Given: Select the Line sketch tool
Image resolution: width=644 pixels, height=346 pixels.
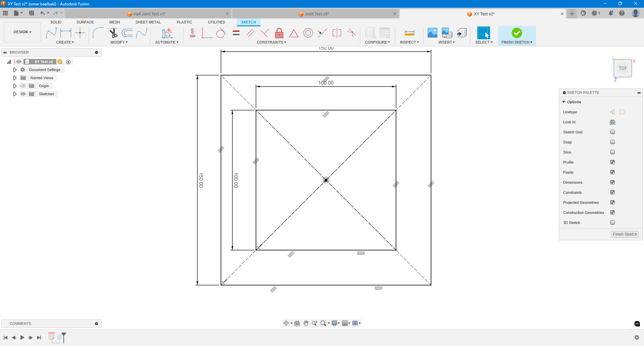Looking at the screenshot, I should [51, 33].
